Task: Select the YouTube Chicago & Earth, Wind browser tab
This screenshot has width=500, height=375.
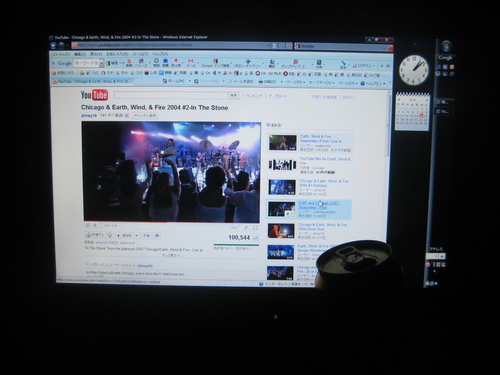Action: click(93, 81)
